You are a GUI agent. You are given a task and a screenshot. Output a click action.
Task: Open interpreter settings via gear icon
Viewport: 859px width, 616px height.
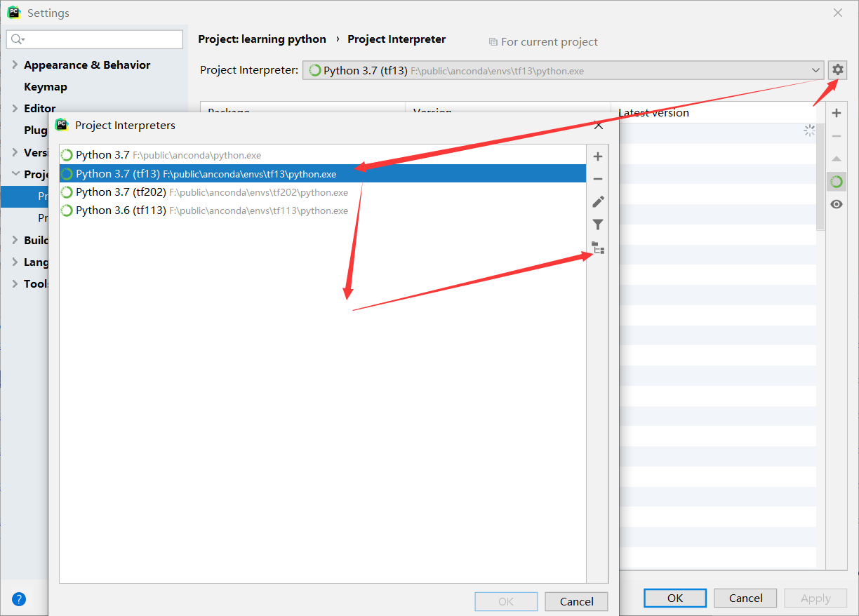(x=838, y=69)
